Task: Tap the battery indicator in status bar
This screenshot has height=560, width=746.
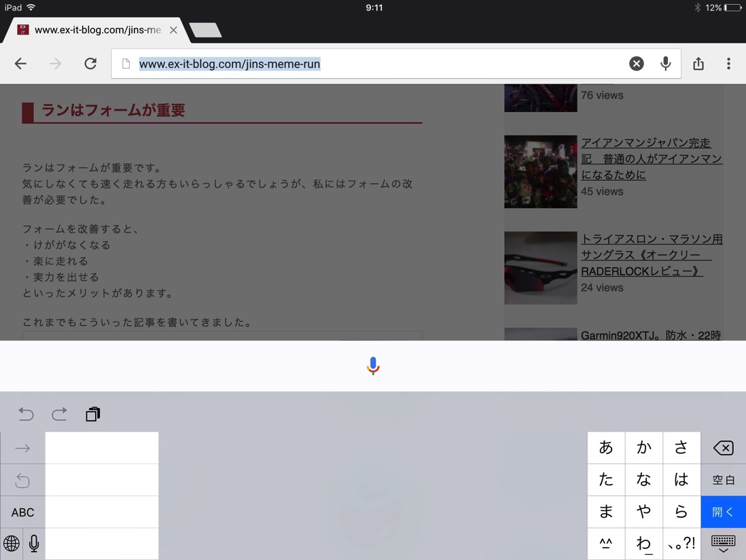Action: click(x=732, y=7)
